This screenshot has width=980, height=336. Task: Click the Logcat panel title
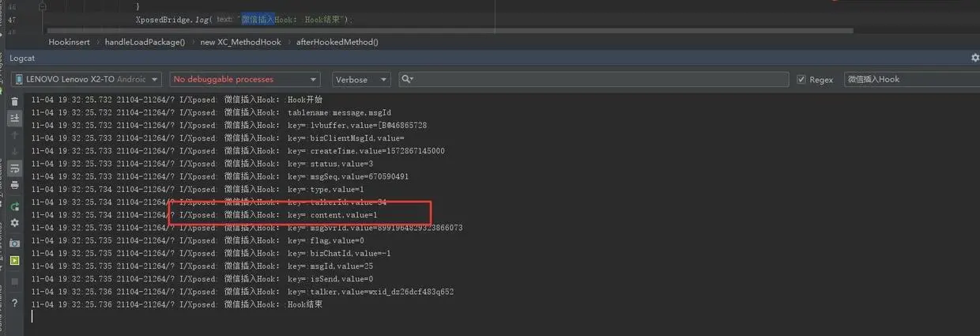pyautogui.click(x=22, y=58)
